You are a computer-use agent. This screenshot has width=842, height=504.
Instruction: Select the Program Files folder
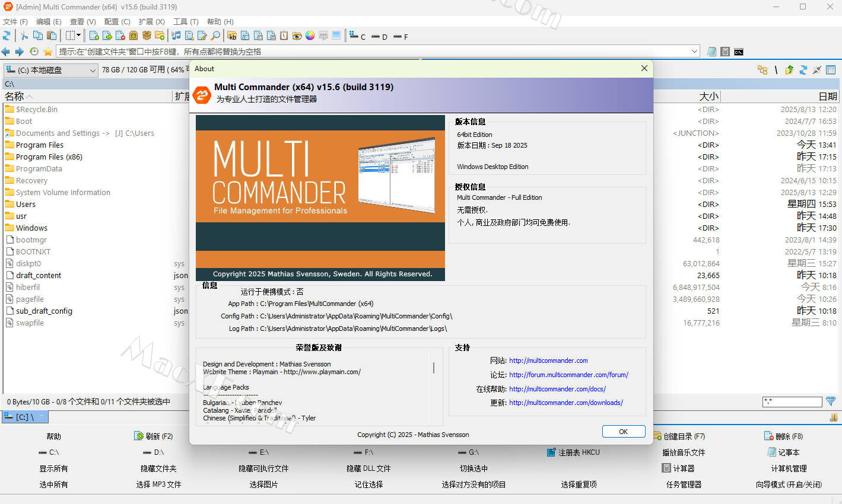(x=40, y=145)
